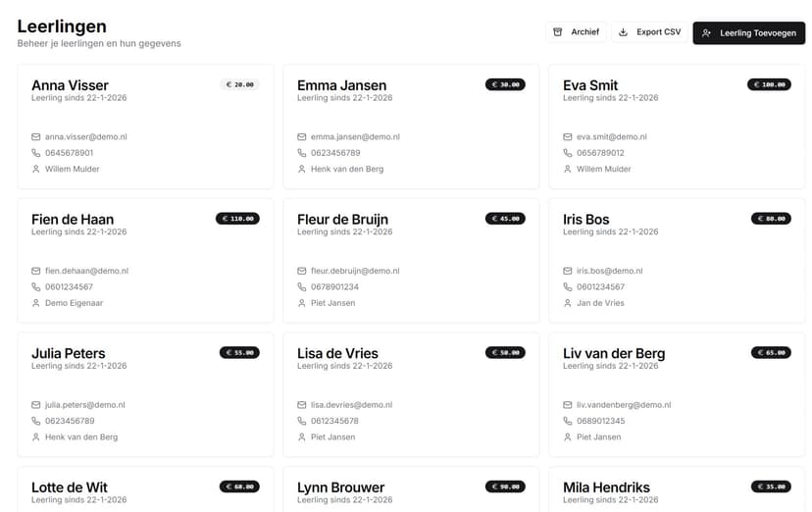Viewport: 812px width, 512px height.
Task: Click the add-user icon in Leerling Toevoegen
Action: (706, 33)
